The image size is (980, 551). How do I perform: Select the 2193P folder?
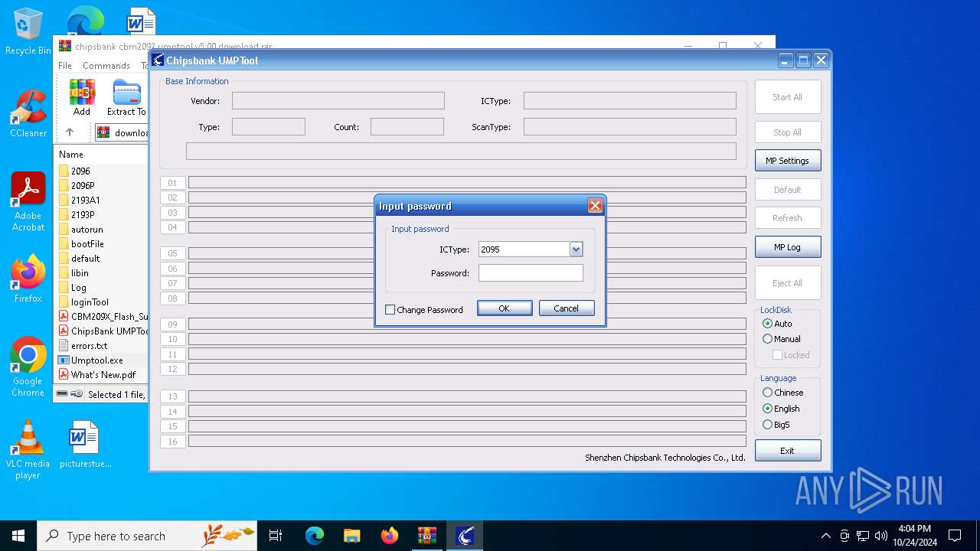tap(83, 215)
